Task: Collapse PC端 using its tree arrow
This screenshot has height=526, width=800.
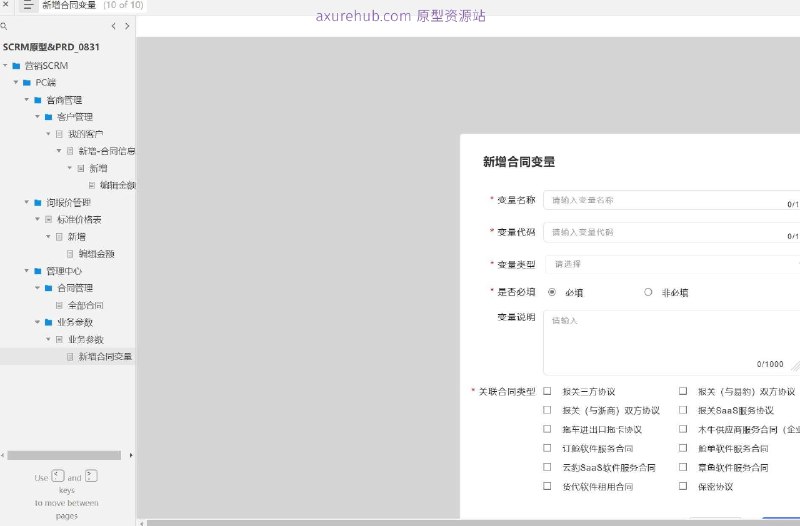Action: (x=16, y=82)
